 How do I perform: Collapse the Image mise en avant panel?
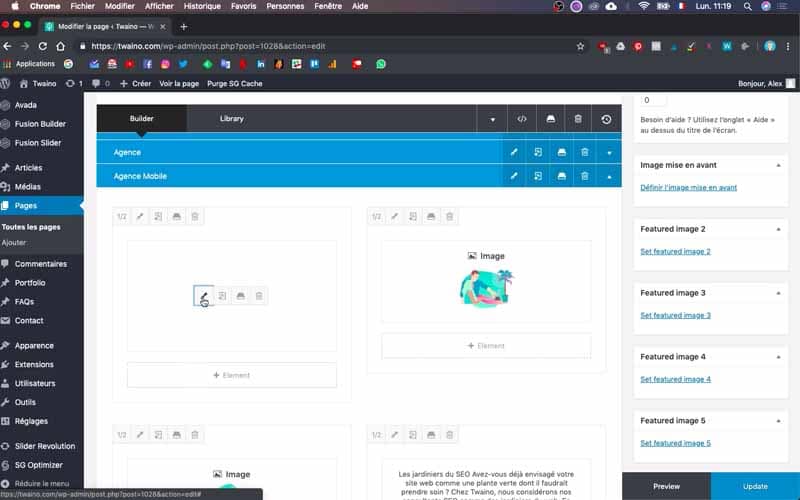pyautogui.click(x=778, y=165)
